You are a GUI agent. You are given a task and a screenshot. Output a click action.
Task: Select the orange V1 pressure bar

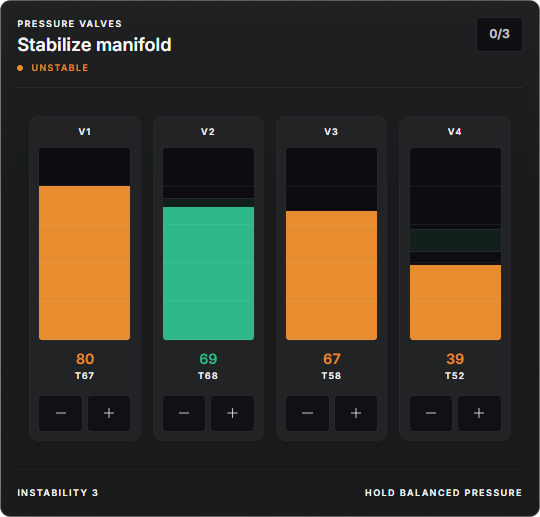(84, 263)
